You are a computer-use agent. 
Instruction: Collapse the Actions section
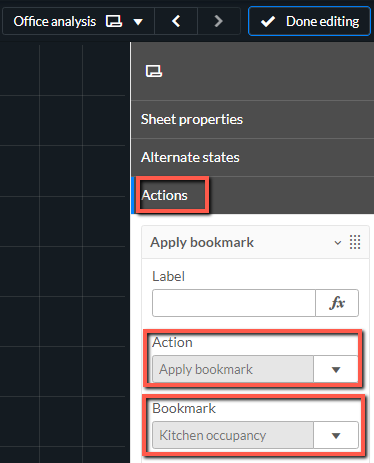[253, 195]
